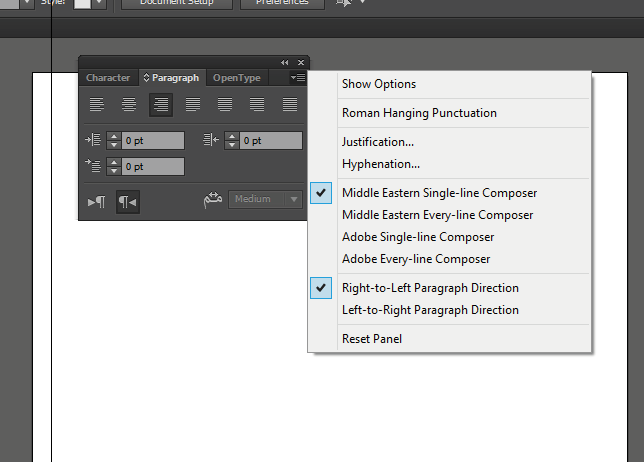Select Align center paragraph icon
This screenshot has height=462, width=644.
pos(129,104)
